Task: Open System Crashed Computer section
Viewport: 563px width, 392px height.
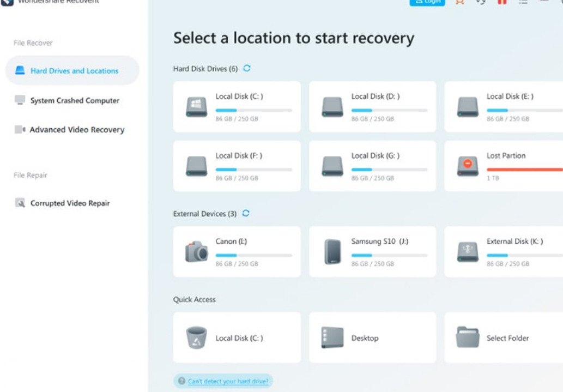Action: [74, 100]
